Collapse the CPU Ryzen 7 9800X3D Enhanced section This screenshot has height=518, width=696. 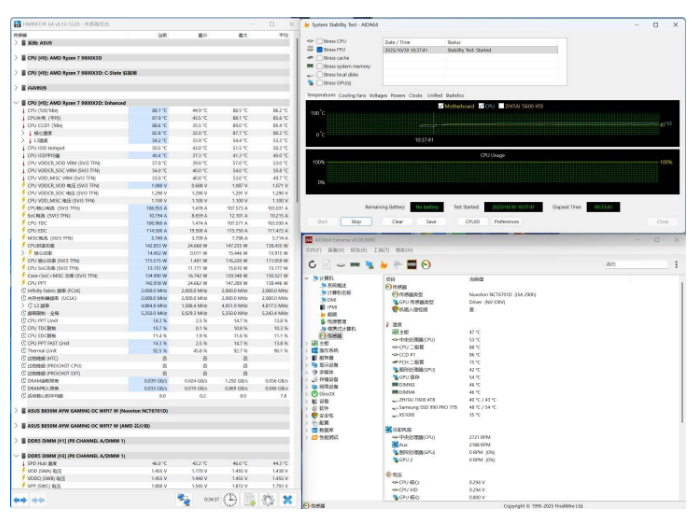16,102
